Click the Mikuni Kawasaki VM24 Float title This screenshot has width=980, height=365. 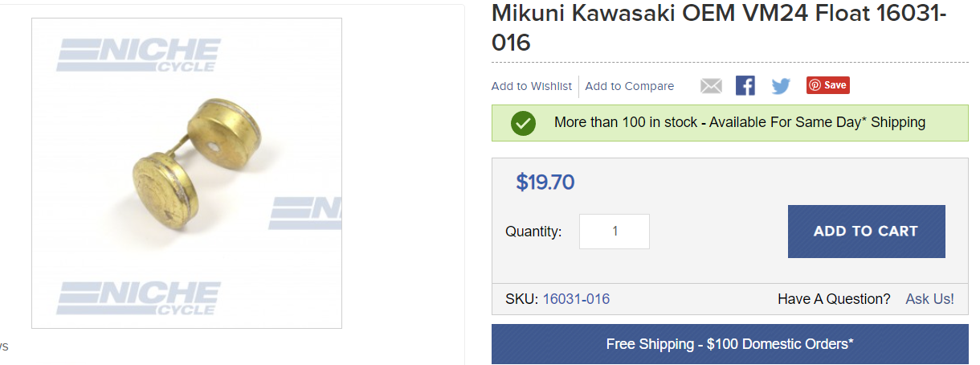point(719,27)
